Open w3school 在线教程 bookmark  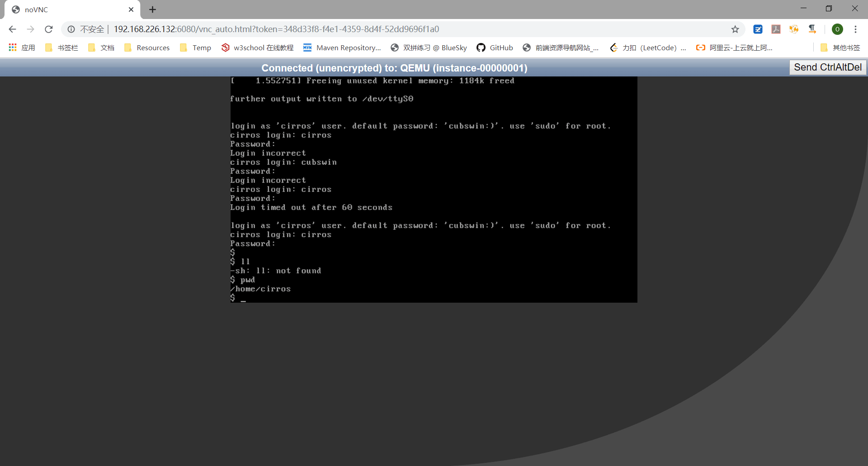pyautogui.click(x=257, y=48)
